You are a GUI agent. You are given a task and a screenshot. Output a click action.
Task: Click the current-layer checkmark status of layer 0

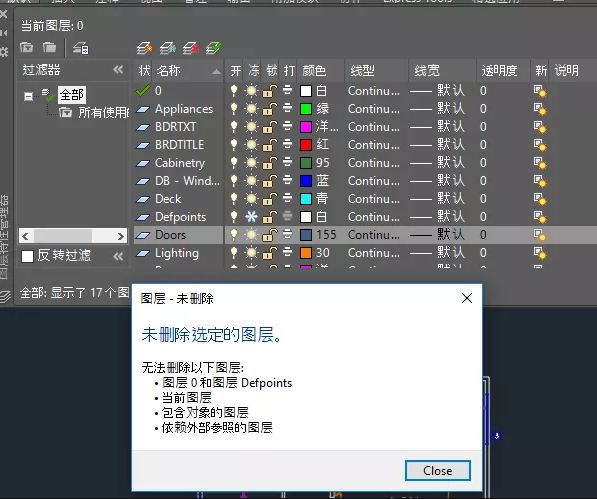pos(142,91)
